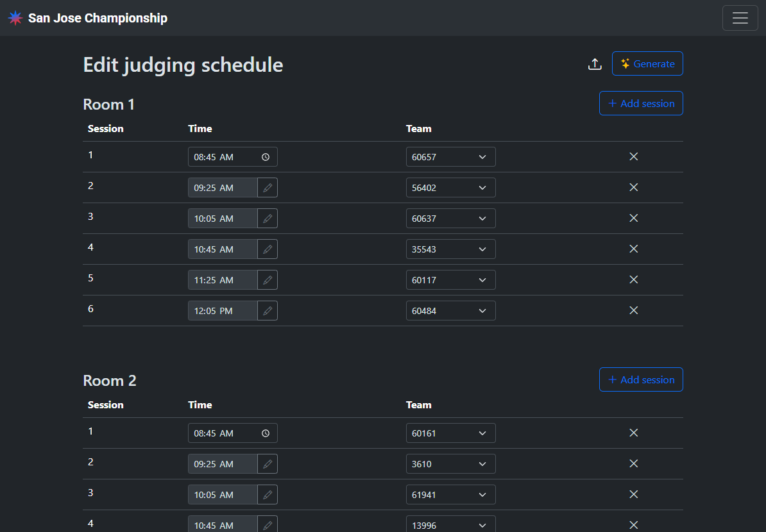Screen dimensions: 766x532
Task: Add session to Room 2
Action: 641,380
